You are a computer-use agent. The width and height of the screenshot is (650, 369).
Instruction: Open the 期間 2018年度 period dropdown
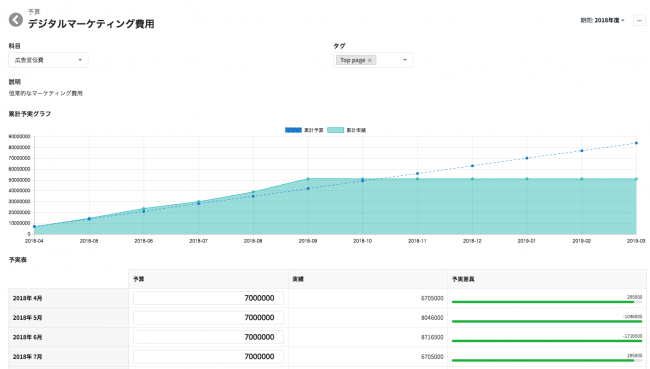602,20
